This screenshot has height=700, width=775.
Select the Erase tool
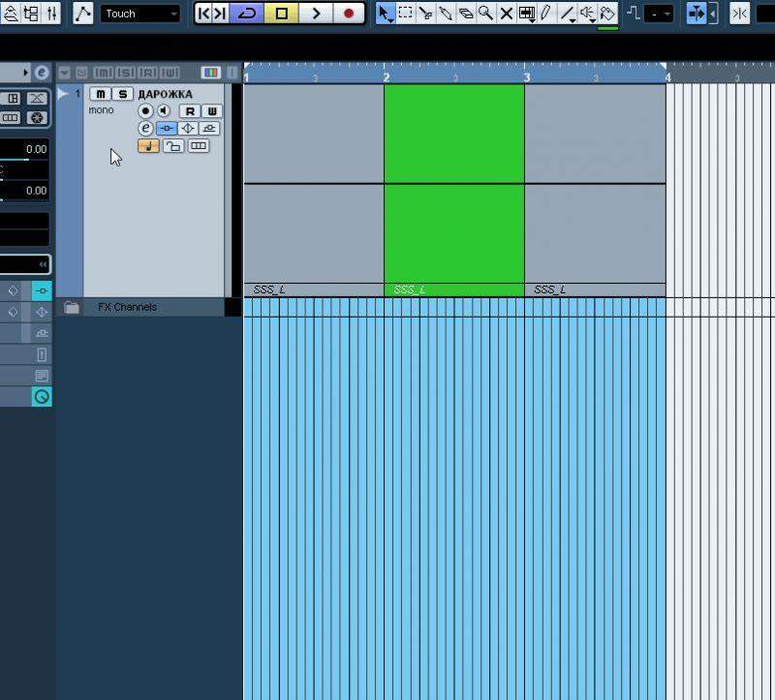[x=466, y=14]
